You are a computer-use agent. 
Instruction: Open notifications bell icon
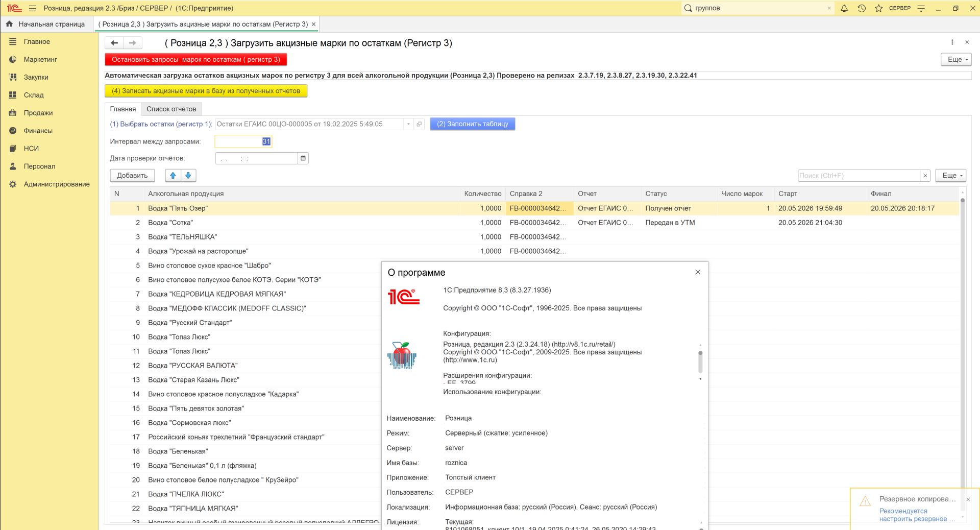pos(844,8)
